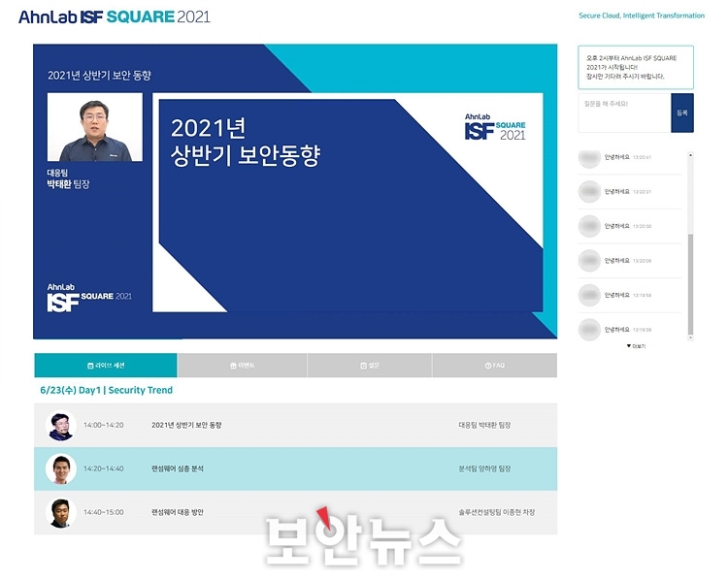The width and height of the screenshot is (728, 580).
Task: Click the blurred avatar beside the 13:20:31 message
Action: (x=589, y=192)
